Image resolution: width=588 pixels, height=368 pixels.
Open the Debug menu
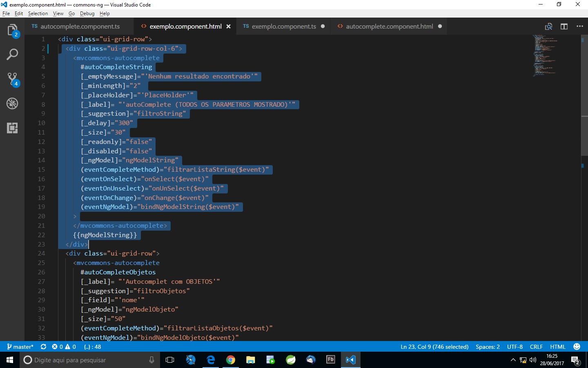[87, 13]
